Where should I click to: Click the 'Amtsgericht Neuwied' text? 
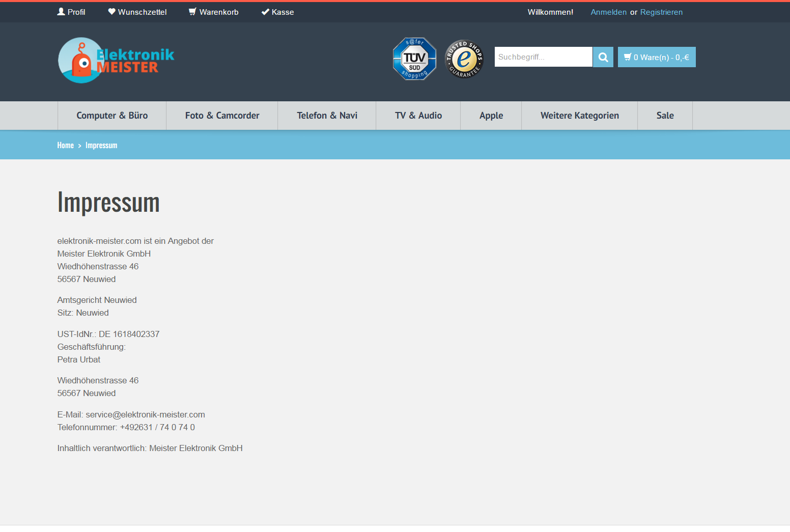pyautogui.click(x=97, y=300)
